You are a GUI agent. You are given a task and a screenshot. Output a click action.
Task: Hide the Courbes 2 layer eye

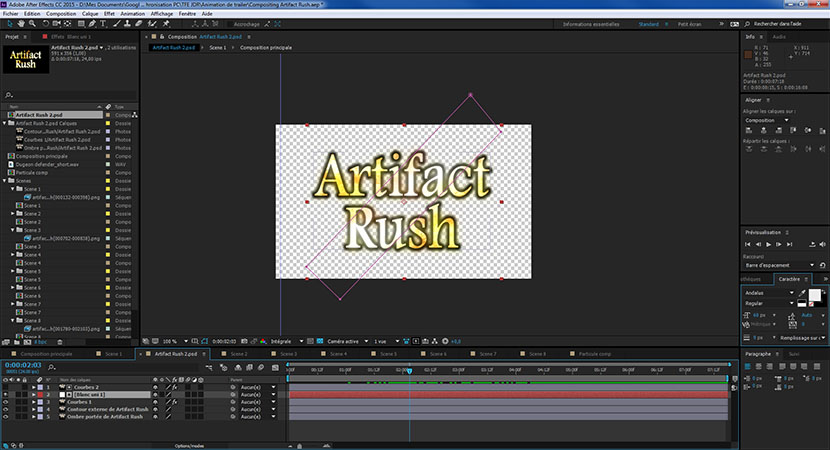(x=6, y=387)
